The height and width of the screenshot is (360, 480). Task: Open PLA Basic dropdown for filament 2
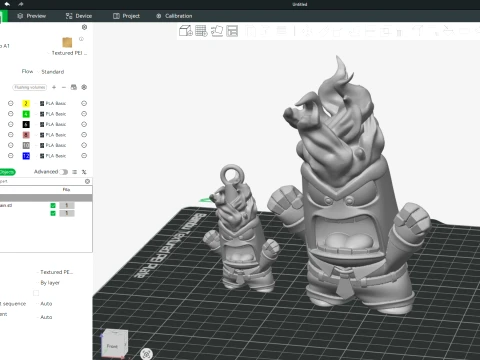53,103
